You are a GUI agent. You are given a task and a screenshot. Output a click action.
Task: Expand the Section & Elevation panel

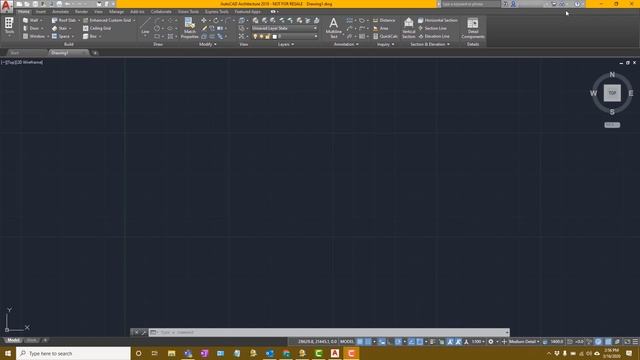point(430,44)
